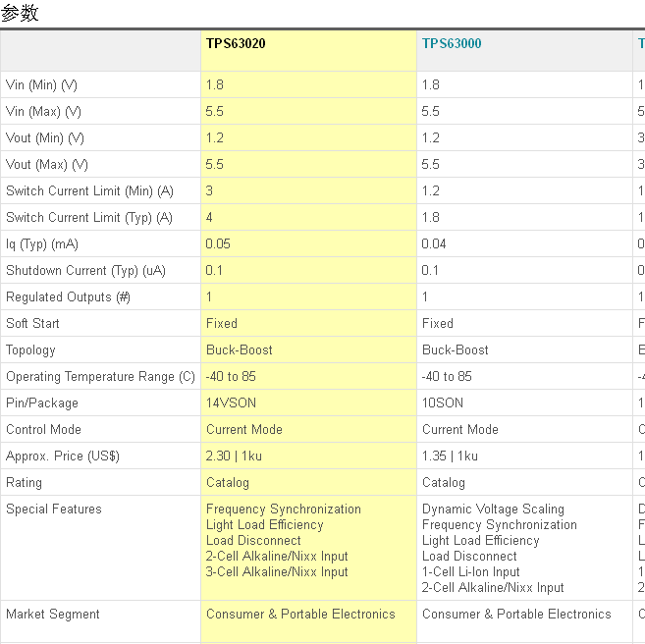
Task: Click the TPS63020 Iq value 0.05
Action: point(218,243)
